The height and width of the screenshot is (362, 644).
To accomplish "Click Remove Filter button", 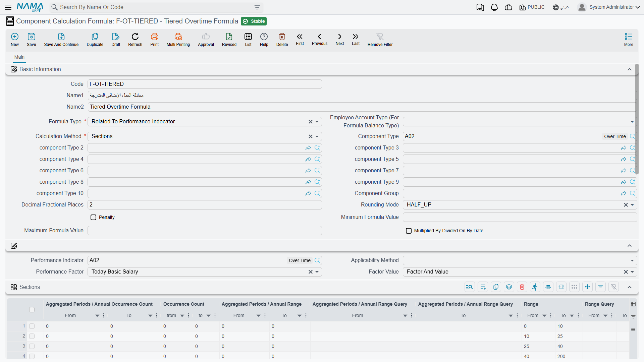I will coord(380,40).
